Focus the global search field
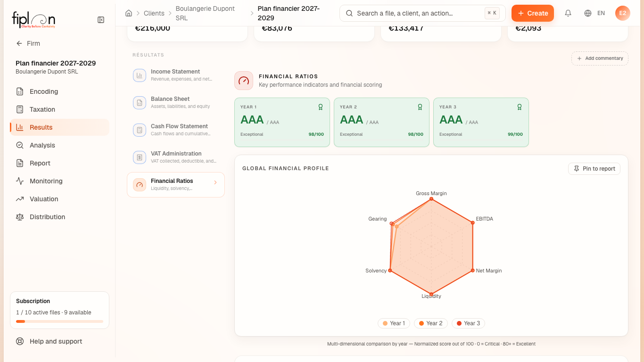The height and width of the screenshot is (362, 644). pos(422,13)
